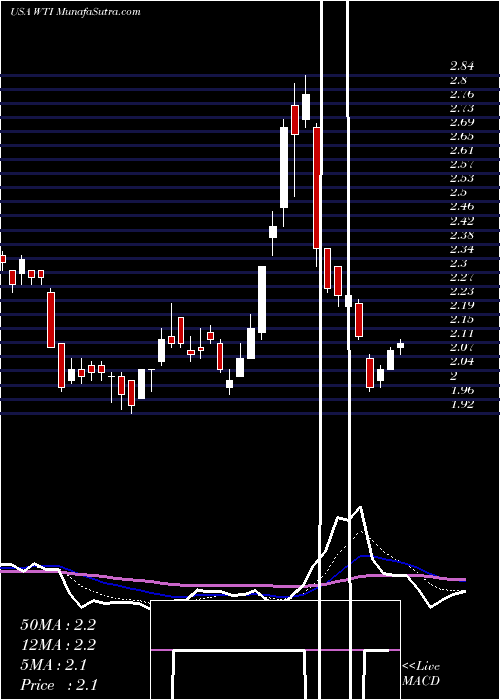Click the 'MACD' label
Viewport: 500px width, 700px height.
pos(421,681)
